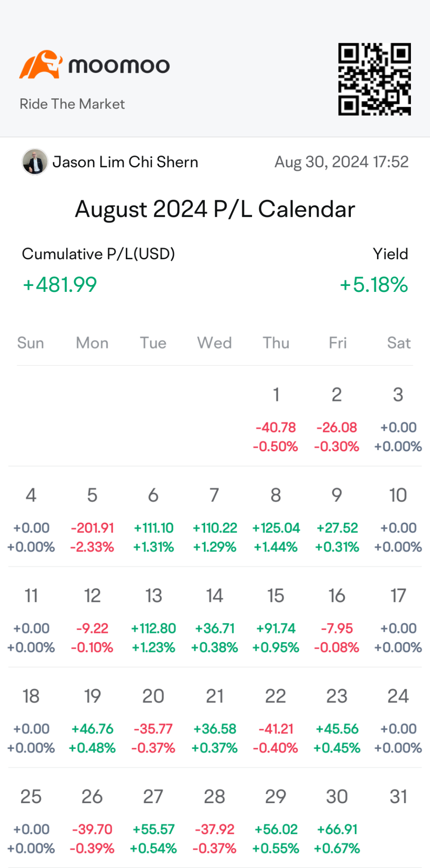Click the moomoo brand name text
This screenshot has height=868, width=430.
[119, 66]
